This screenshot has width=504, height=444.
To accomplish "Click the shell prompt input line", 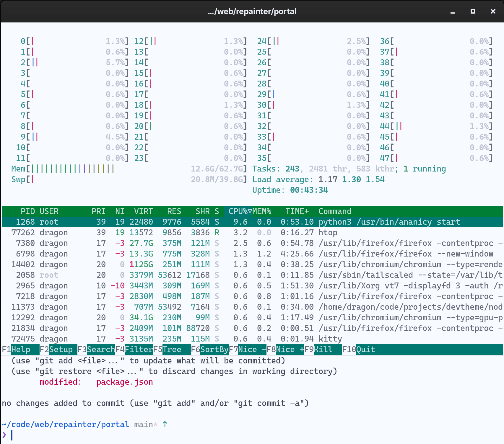I will click(x=252, y=435).
